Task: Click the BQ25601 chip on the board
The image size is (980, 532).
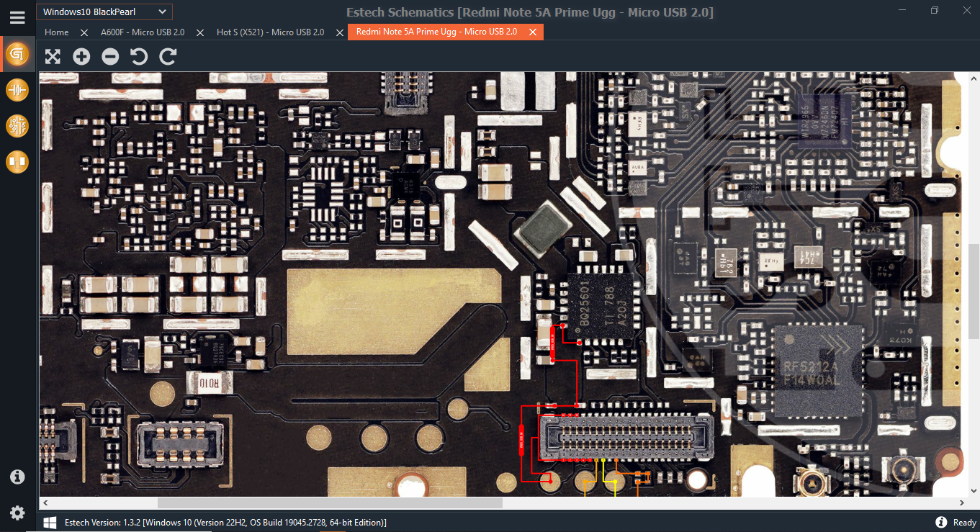Action: [601, 306]
